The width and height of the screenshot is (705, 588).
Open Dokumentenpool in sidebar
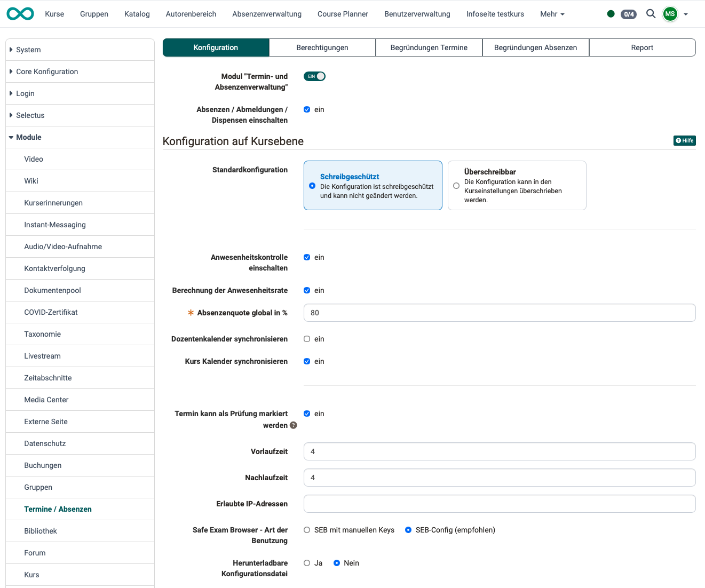coord(80,290)
